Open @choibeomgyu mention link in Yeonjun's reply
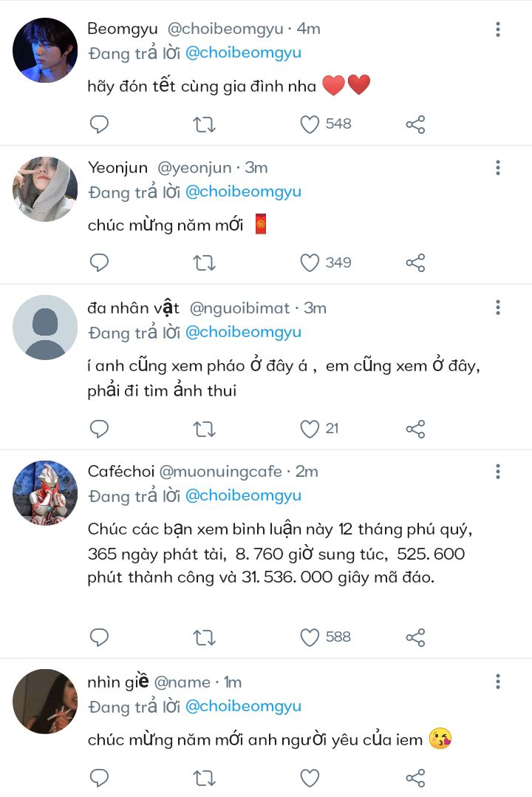Screen dimensions: 532x797 pos(243,191)
